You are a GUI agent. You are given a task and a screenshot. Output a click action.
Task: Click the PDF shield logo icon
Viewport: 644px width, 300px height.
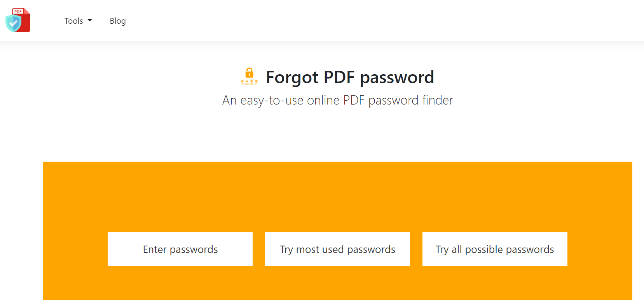pos(18,20)
